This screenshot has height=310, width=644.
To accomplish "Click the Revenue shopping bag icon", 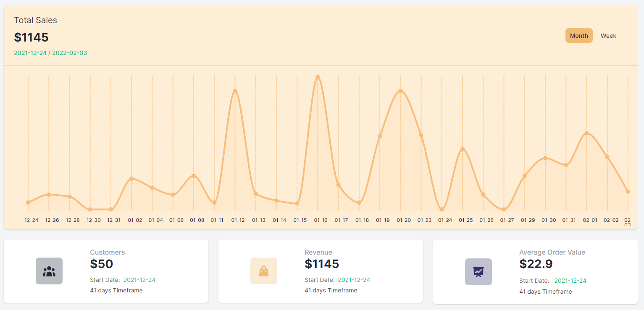I will tap(264, 271).
